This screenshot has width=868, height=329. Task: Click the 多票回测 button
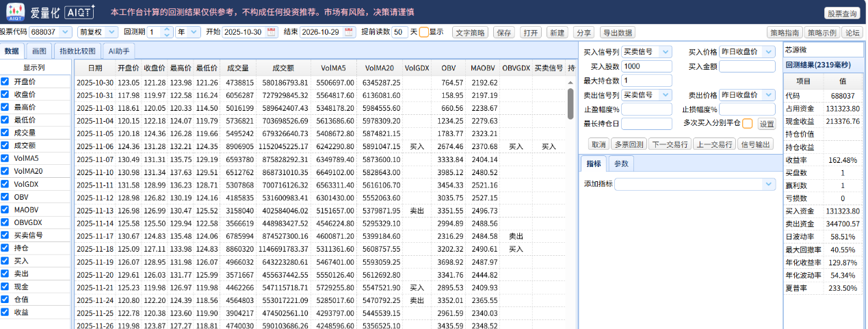click(x=628, y=144)
